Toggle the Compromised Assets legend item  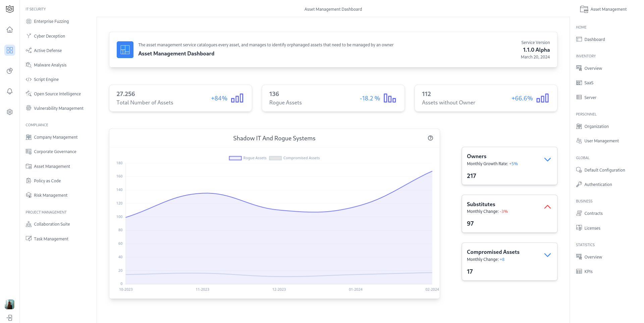point(294,158)
